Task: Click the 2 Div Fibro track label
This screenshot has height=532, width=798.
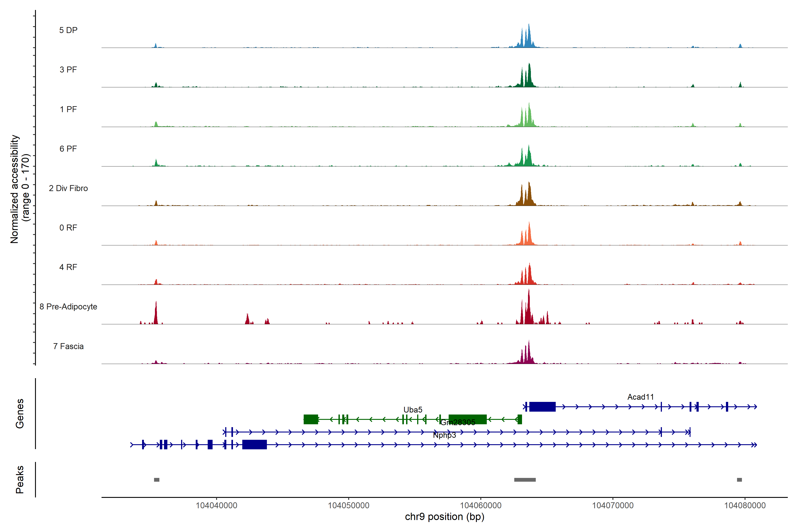Action: click(x=68, y=188)
